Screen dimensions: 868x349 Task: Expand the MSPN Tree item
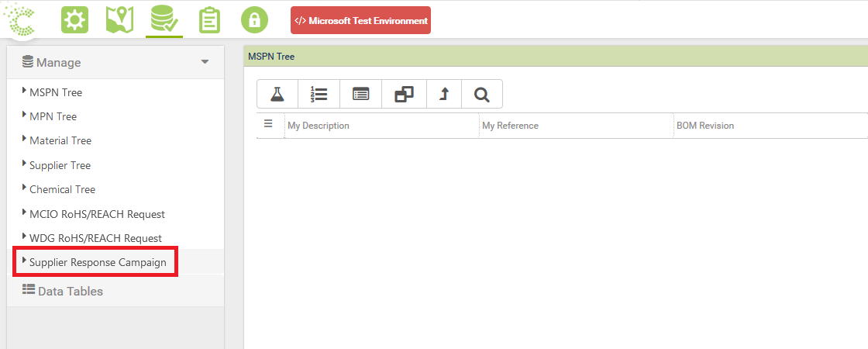click(x=56, y=92)
